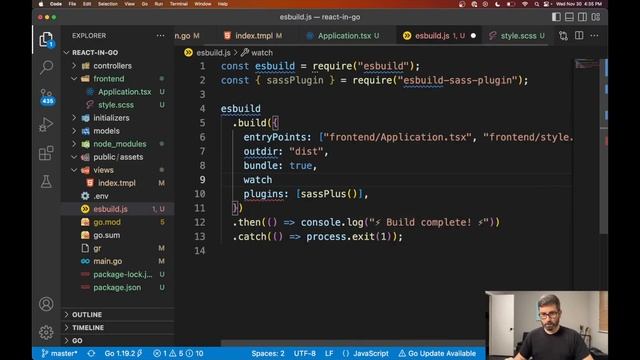Split the editor to the right
Viewport: 640px width, 360px height.
point(579,36)
